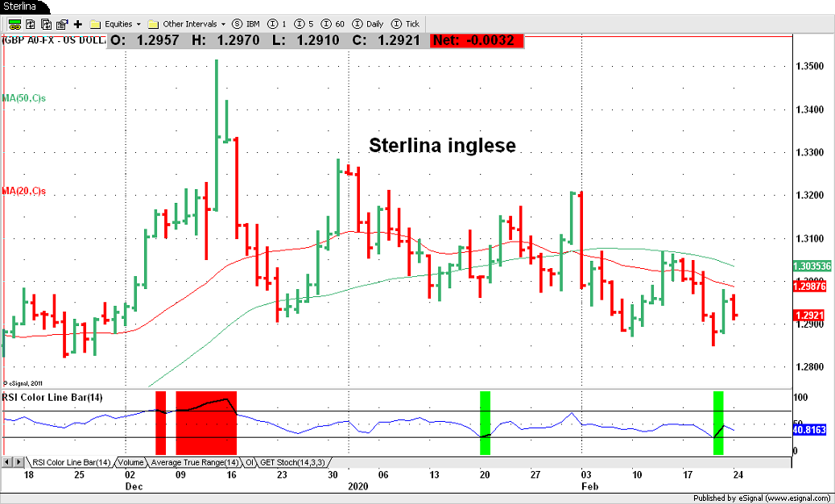This screenshot has width=835, height=504.
Task: Switch to the OI tab
Action: pyautogui.click(x=250, y=462)
